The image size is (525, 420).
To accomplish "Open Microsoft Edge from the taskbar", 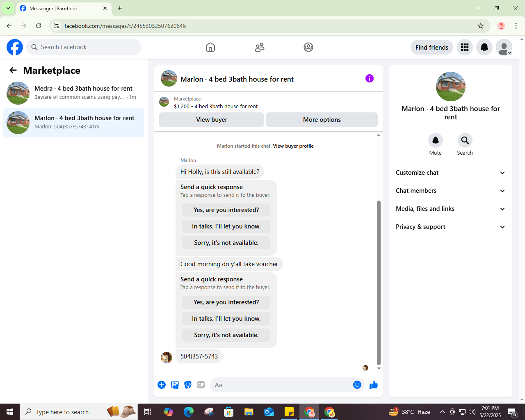I will pyautogui.click(x=189, y=412).
